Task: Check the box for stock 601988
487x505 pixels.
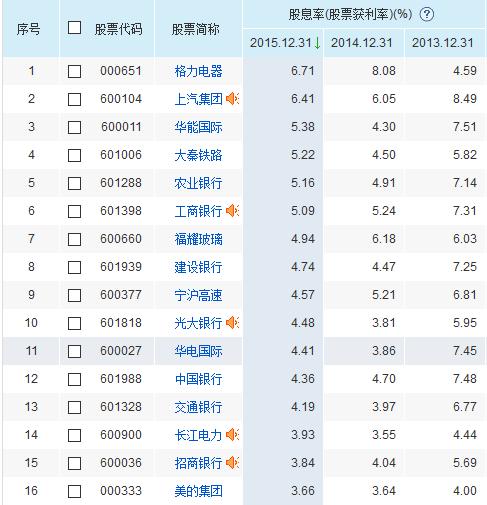Action: click(x=74, y=379)
